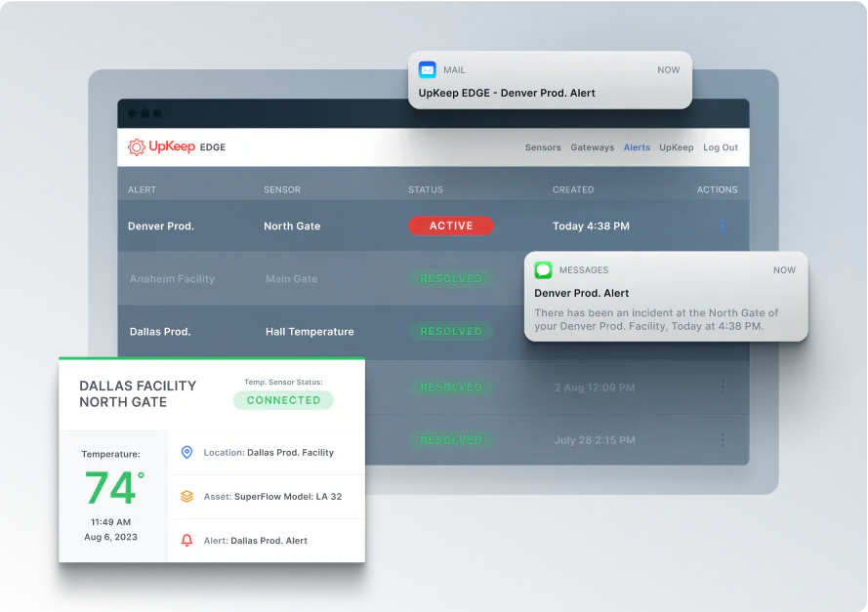Open the Messages app icon in notification
This screenshot has width=868, height=612.
coord(543,270)
